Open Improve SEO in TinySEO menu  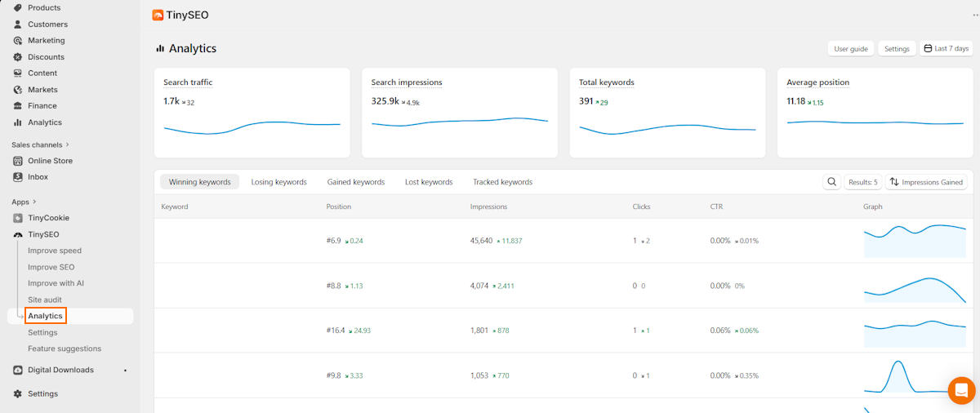pos(51,267)
